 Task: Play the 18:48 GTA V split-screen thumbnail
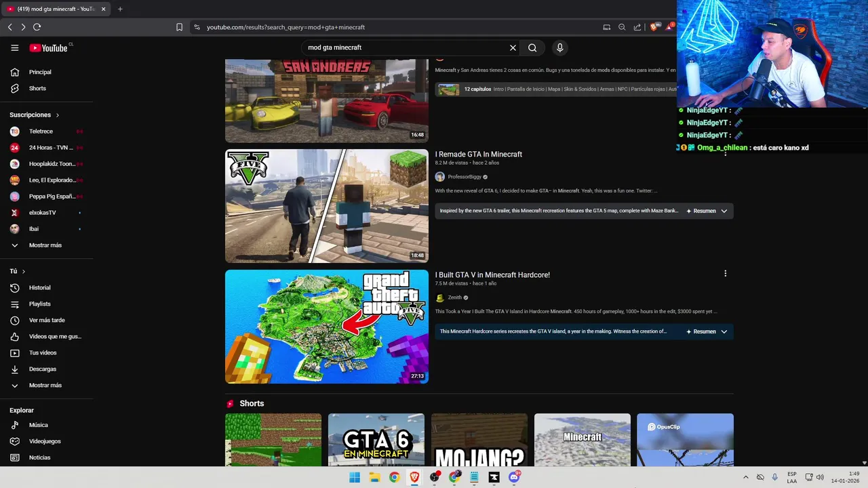[327, 206]
